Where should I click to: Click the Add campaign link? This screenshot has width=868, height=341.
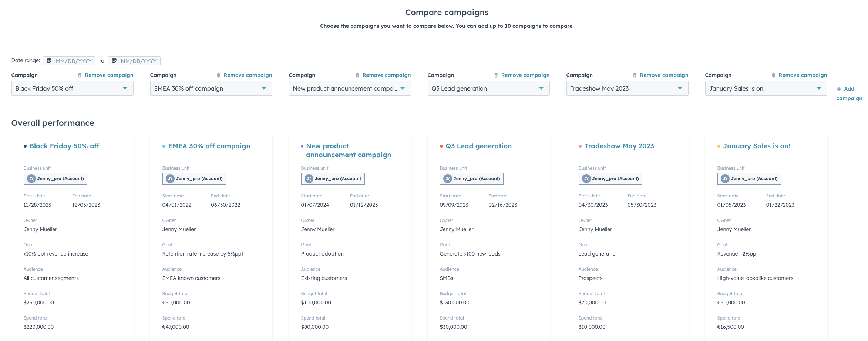[x=849, y=94]
